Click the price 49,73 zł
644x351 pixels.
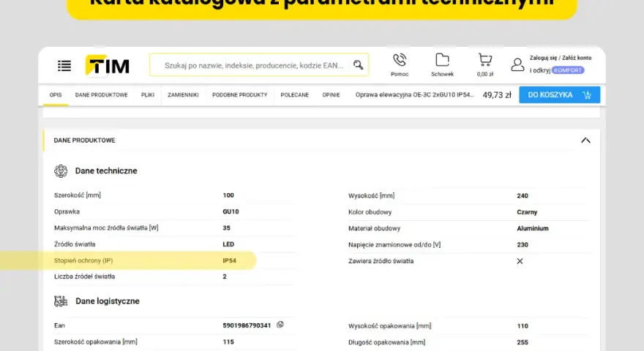coord(497,95)
